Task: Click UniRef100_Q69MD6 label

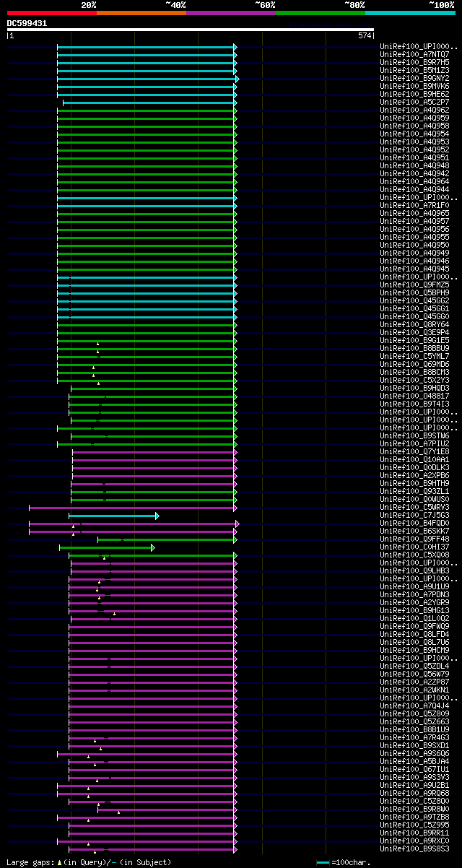Action: pyautogui.click(x=414, y=364)
